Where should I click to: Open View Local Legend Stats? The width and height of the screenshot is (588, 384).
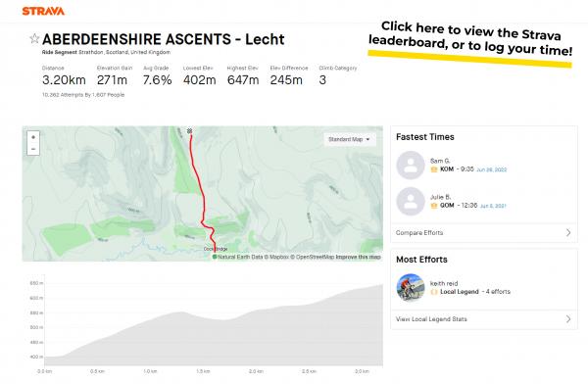click(x=484, y=319)
